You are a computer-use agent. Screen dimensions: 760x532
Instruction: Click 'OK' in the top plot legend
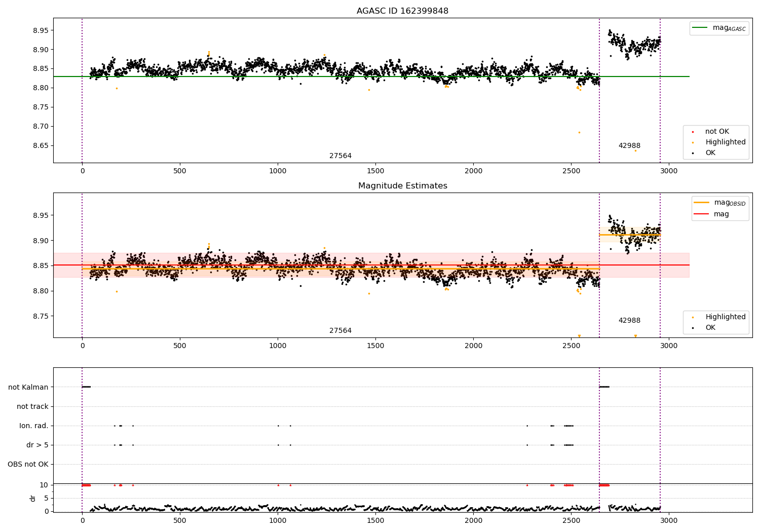(x=704, y=153)
